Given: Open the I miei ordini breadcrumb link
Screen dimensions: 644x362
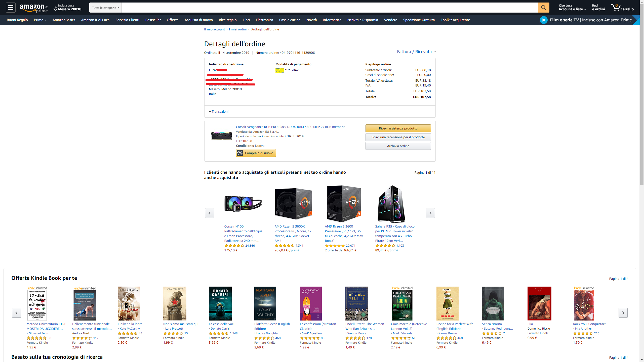Looking at the screenshot, I should point(237,29).
